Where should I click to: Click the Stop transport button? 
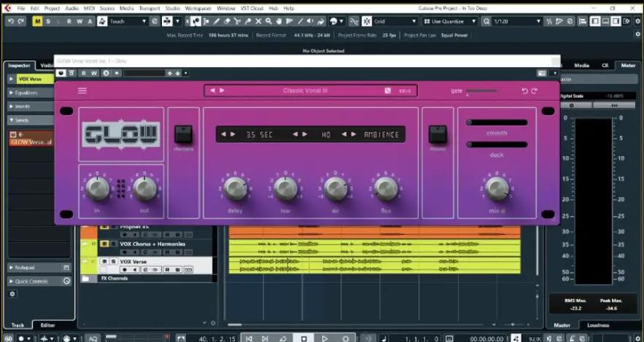[x=304, y=338]
